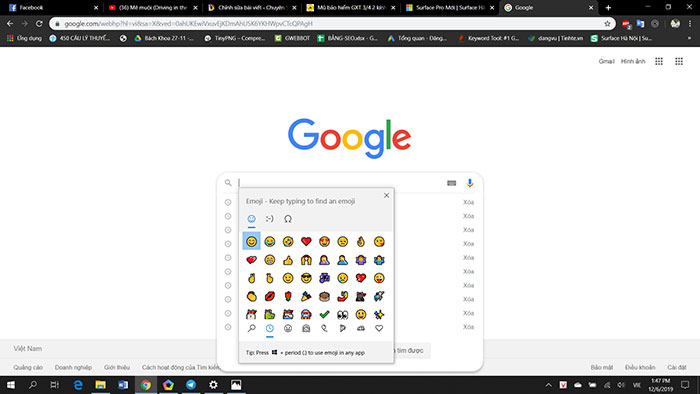Reload the page in Chrome
This screenshot has height=394, width=700.
(39, 24)
